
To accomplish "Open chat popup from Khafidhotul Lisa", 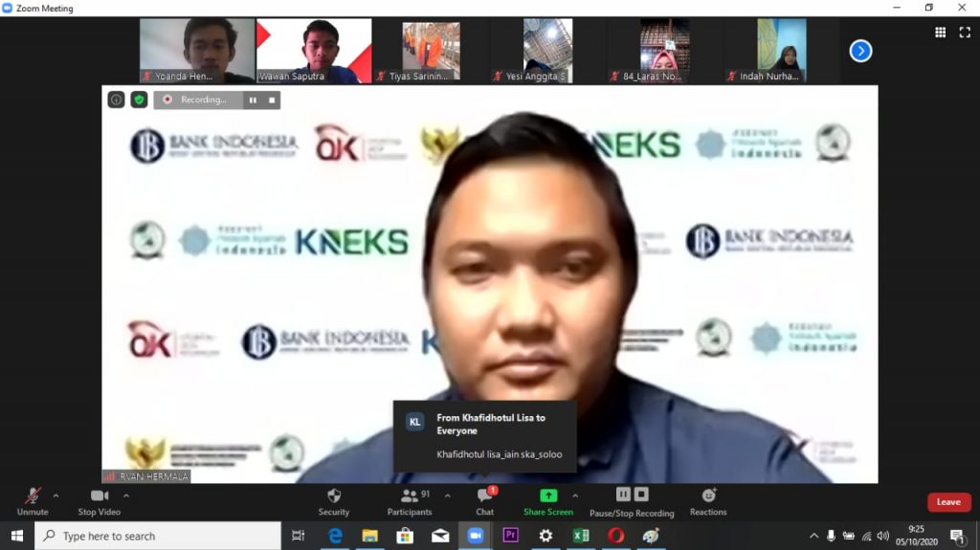I will [484, 436].
